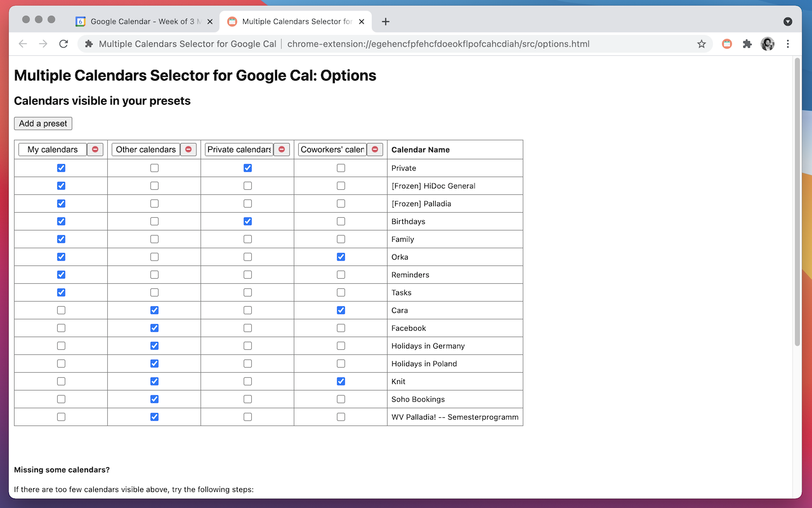This screenshot has height=508, width=812.
Task: Uncheck Holidays in Poland in Other calendars
Action: point(154,364)
